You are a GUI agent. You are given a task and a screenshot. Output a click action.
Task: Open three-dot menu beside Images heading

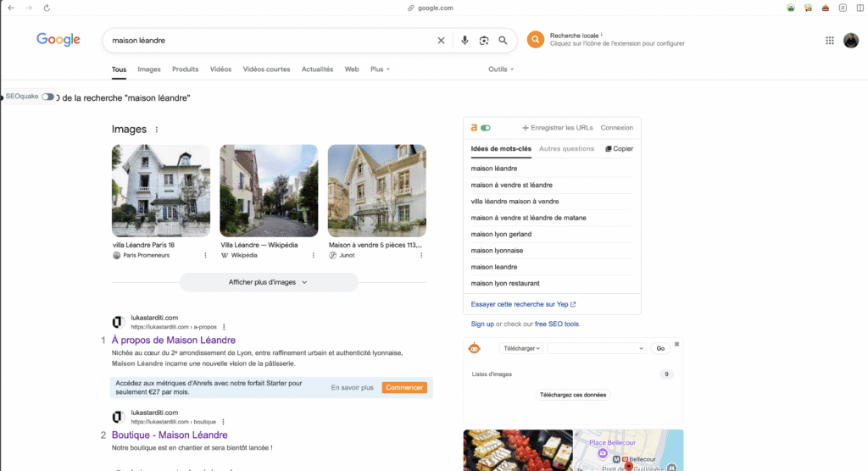[157, 130]
